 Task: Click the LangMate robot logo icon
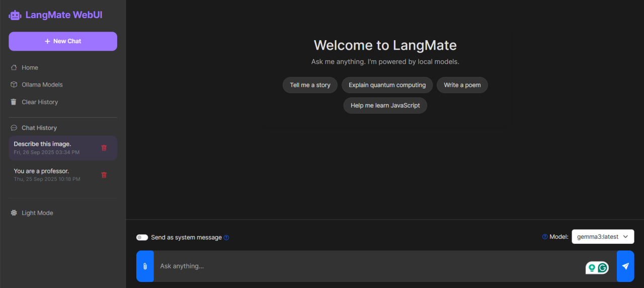tap(15, 15)
